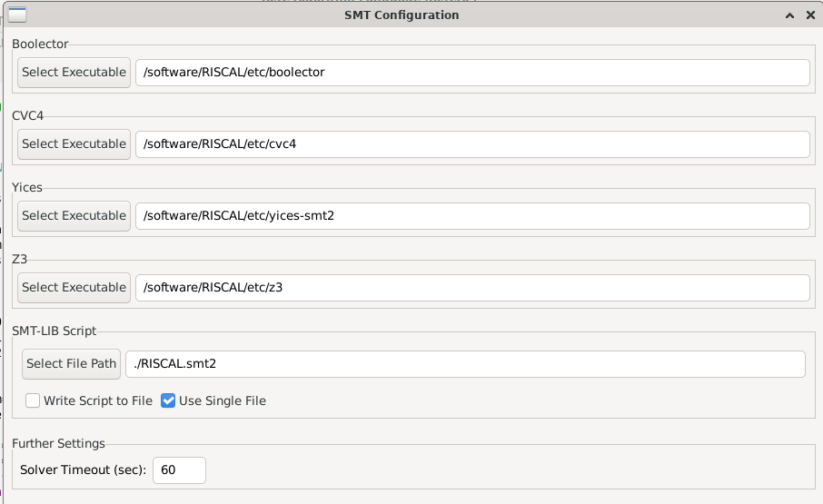Image resolution: width=823 pixels, height=504 pixels.
Task: Select Executable for CVC4 solver
Action: tap(74, 144)
